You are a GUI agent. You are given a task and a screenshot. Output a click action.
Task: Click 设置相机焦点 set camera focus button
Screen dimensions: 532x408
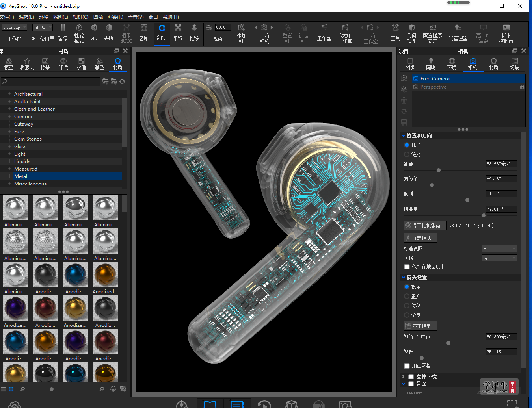[425, 226]
